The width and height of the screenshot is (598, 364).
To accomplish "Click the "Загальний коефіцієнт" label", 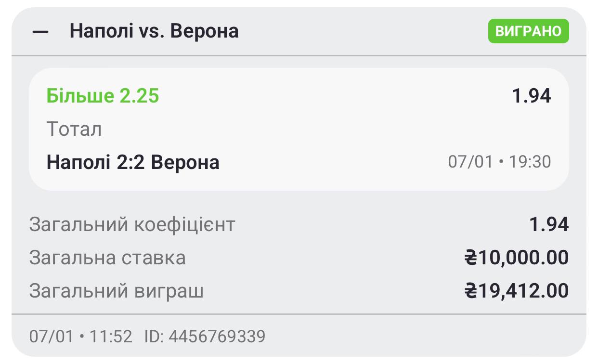I will tap(132, 225).
